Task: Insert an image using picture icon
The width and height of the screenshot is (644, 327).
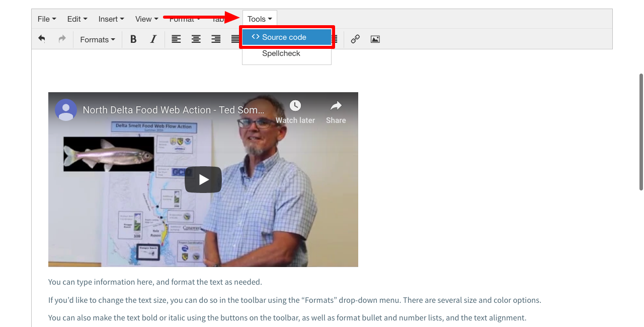Action: click(x=375, y=39)
